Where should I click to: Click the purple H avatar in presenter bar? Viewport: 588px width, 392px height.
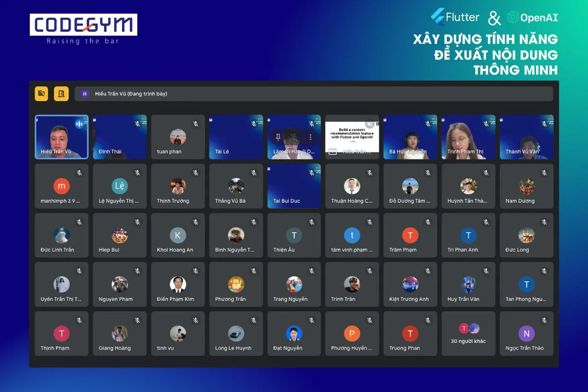pos(85,94)
